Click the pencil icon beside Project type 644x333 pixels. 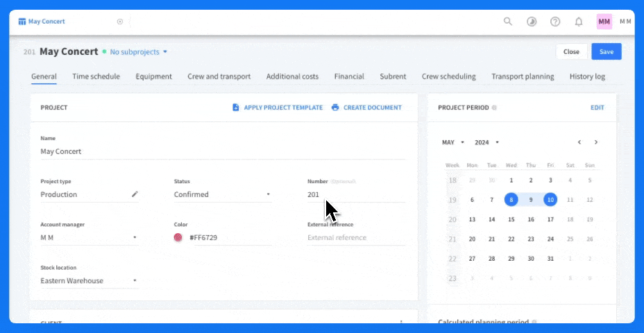(135, 194)
